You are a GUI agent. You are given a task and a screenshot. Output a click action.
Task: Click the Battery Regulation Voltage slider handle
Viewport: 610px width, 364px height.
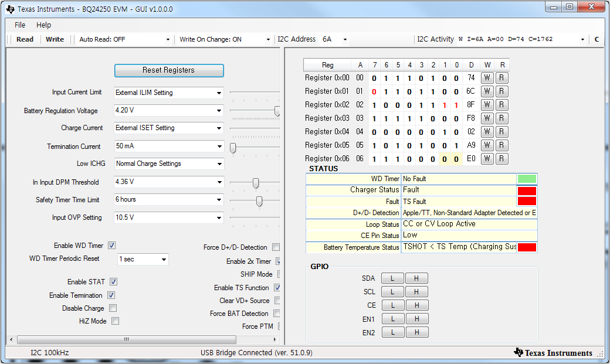coord(277,111)
